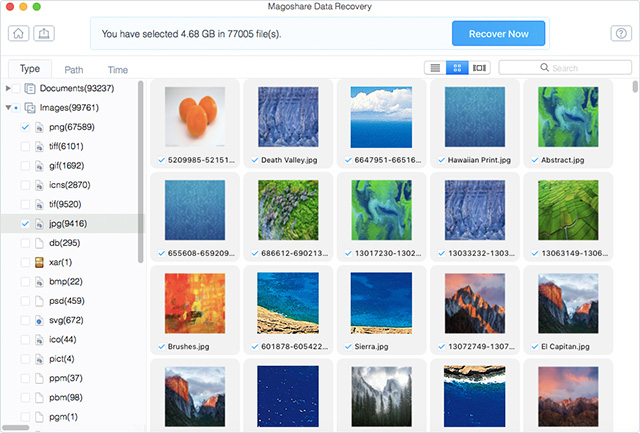Uncheck the png(67589) checkbox

(x=25, y=128)
